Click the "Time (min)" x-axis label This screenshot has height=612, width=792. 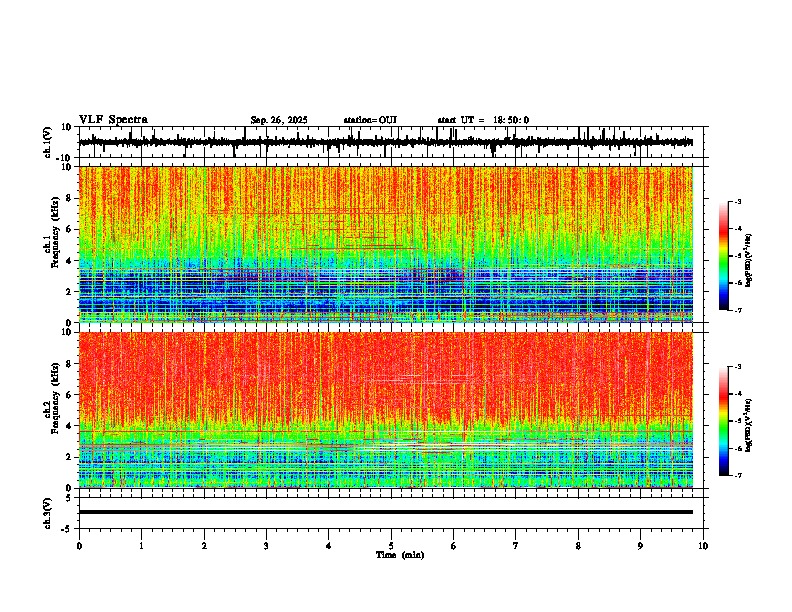coord(400,555)
